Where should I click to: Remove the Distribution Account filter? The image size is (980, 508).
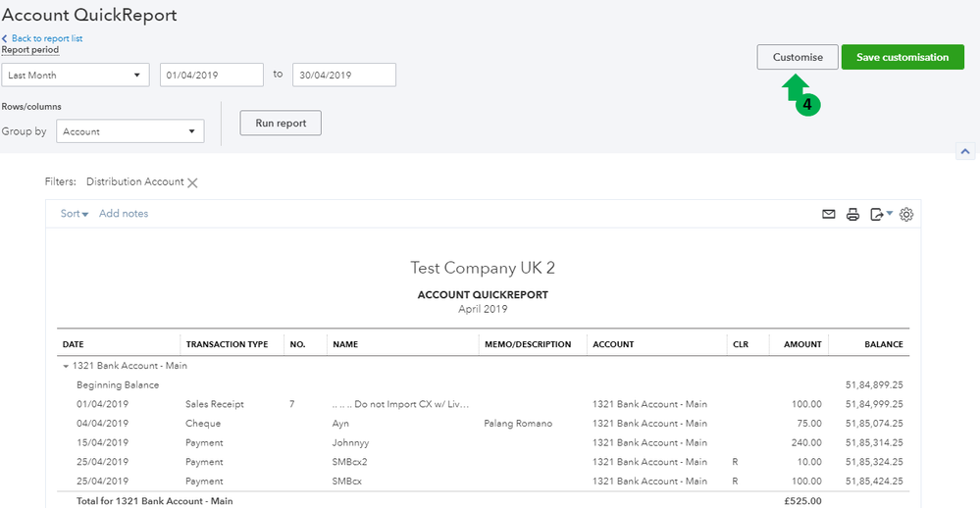tap(193, 182)
